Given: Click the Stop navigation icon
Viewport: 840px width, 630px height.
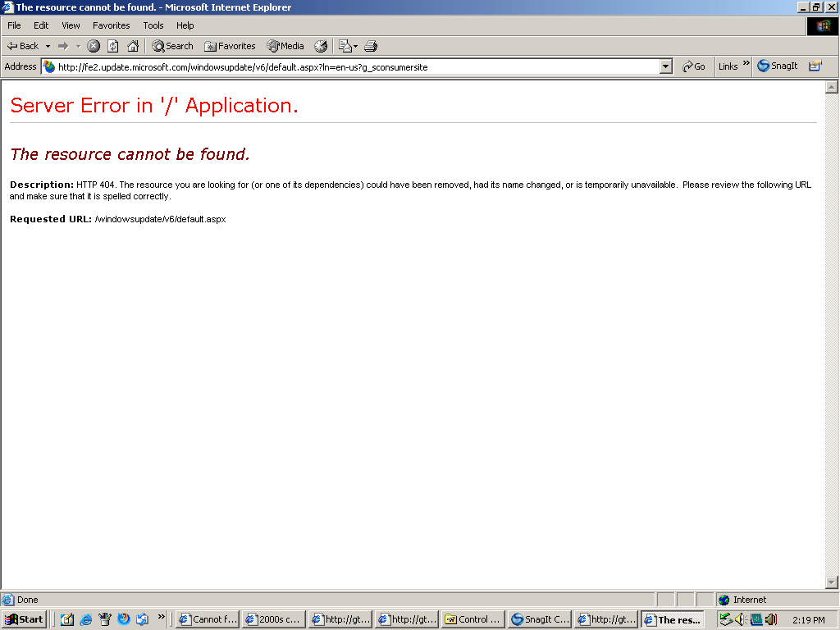Looking at the screenshot, I should pyautogui.click(x=92, y=46).
